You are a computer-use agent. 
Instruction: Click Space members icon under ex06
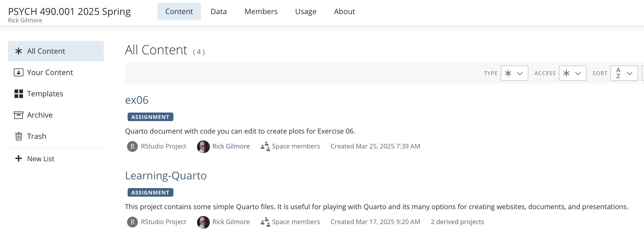pos(265,146)
